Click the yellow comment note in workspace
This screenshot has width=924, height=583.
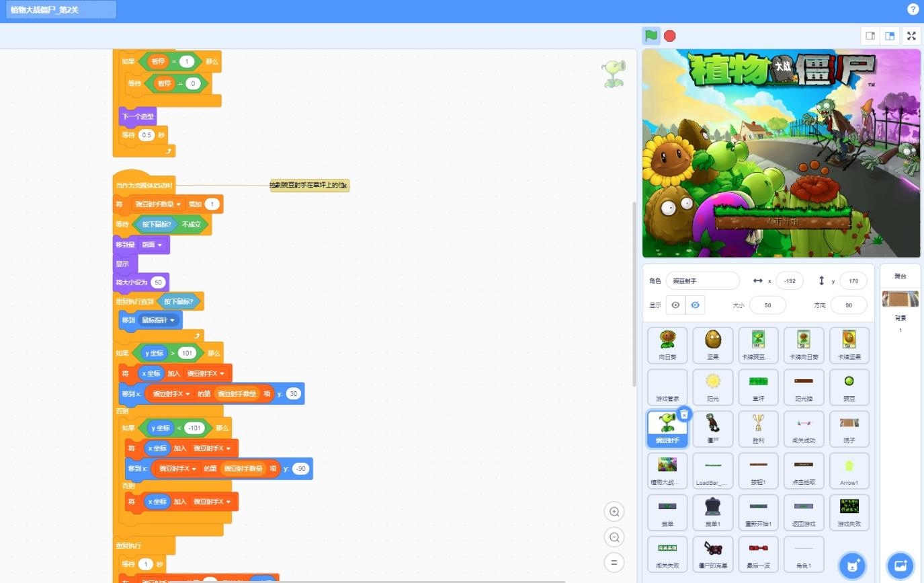[310, 185]
